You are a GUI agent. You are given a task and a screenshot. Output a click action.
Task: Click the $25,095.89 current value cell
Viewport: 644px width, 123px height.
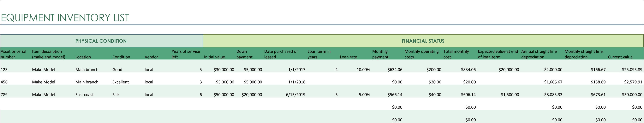tap(632, 70)
